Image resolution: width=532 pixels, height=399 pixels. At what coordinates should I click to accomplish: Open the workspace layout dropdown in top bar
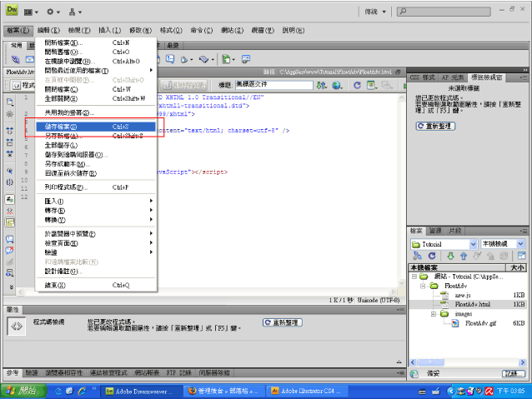pos(375,12)
